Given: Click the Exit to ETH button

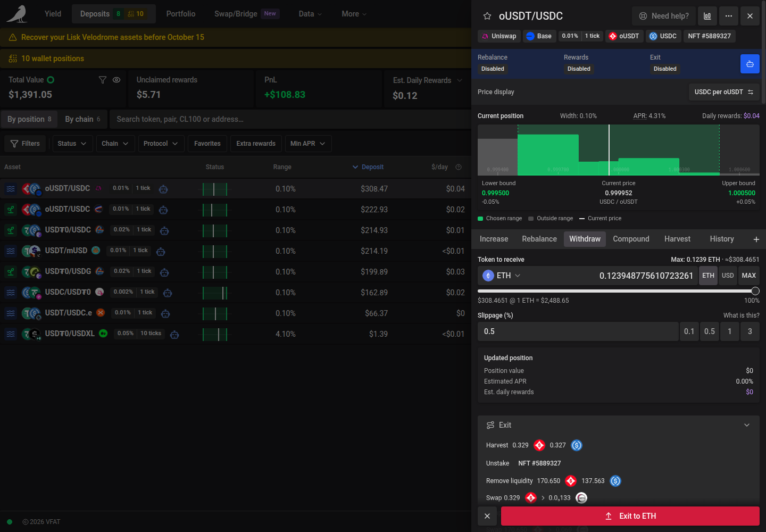Looking at the screenshot, I should [x=630, y=516].
